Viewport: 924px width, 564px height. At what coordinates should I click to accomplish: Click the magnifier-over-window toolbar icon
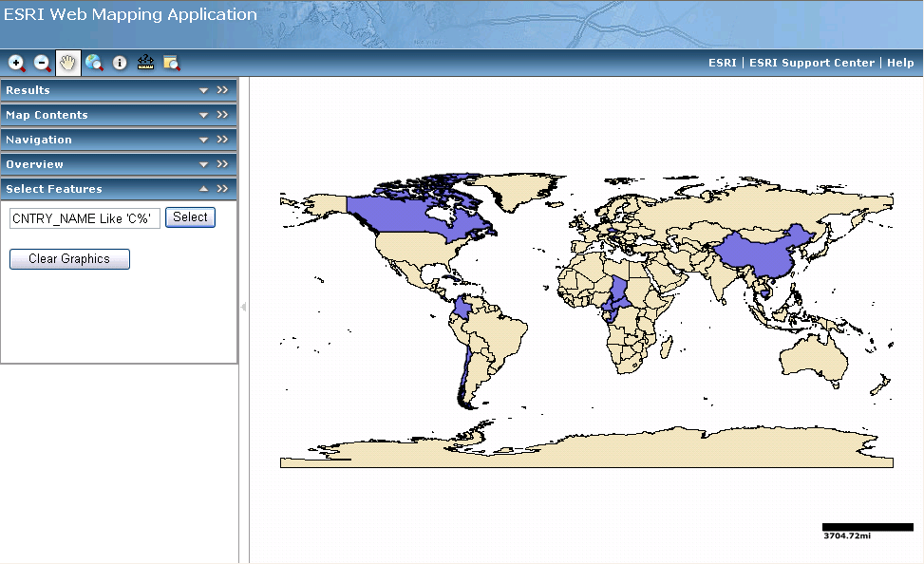171,63
